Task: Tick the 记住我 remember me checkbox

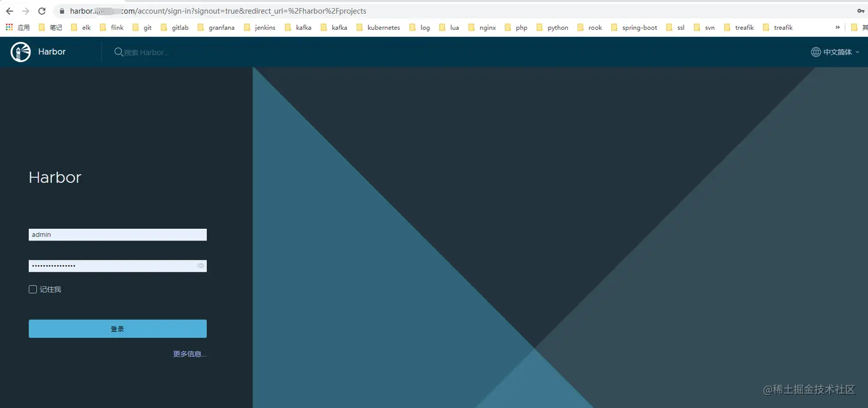Action: (33, 290)
